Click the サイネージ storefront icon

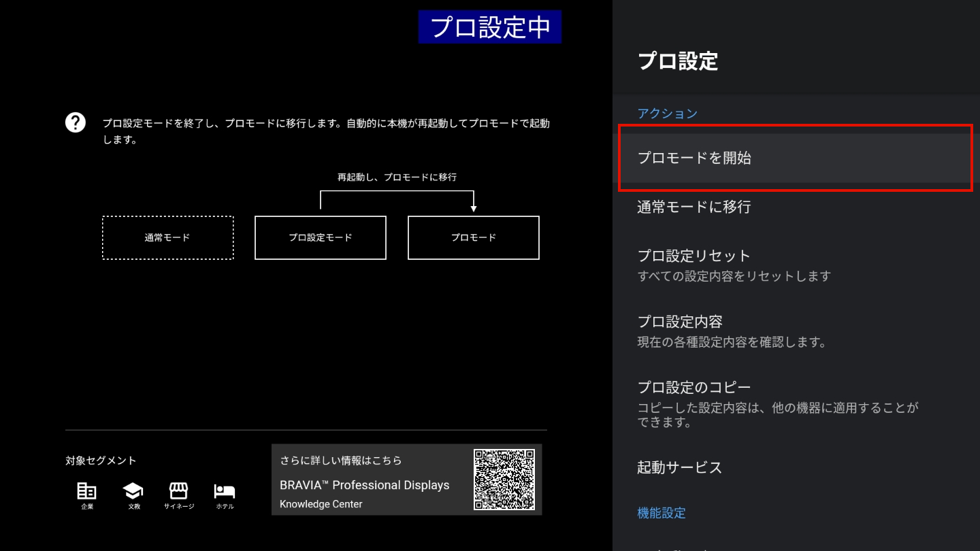coord(178,490)
